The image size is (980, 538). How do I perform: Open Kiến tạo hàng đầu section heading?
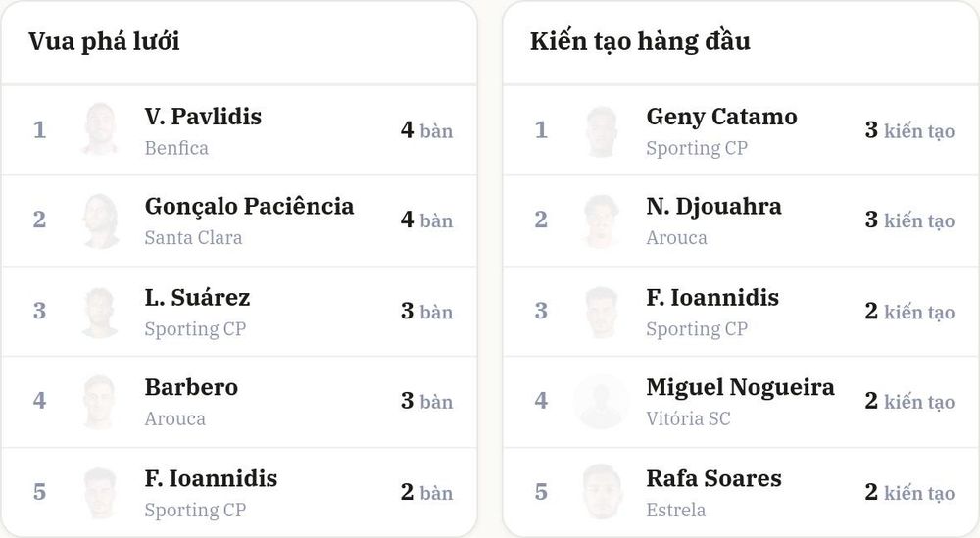(640, 42)
